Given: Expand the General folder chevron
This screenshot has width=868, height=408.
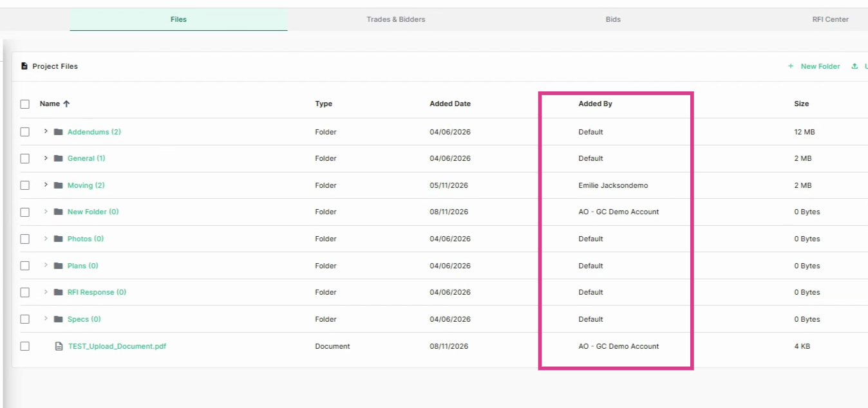Looking at the screenshot, I should pos(46,158).
